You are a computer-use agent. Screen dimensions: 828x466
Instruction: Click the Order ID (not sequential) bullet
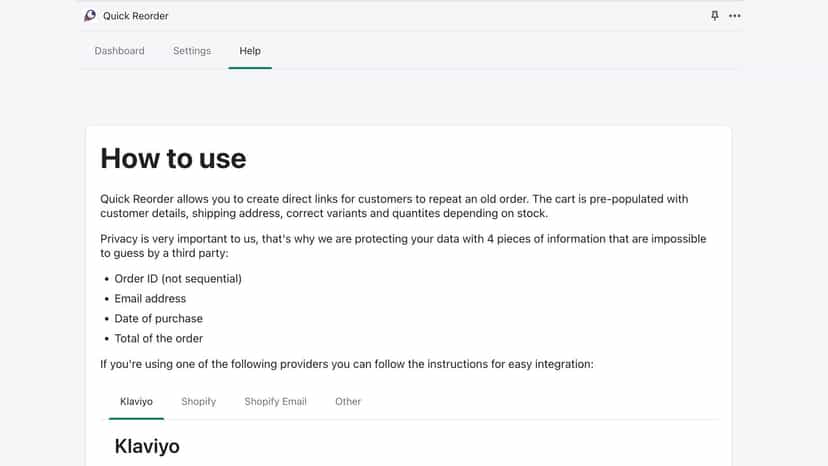pos(178,278)
